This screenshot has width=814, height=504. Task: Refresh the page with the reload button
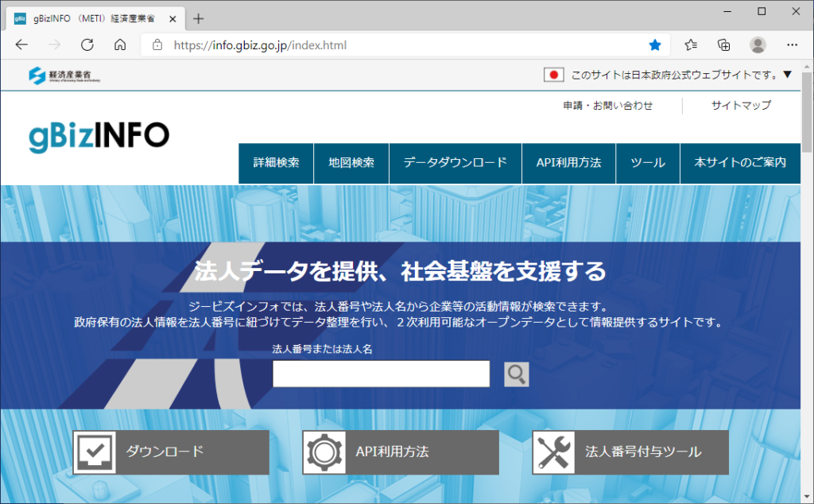click(87, 45)
